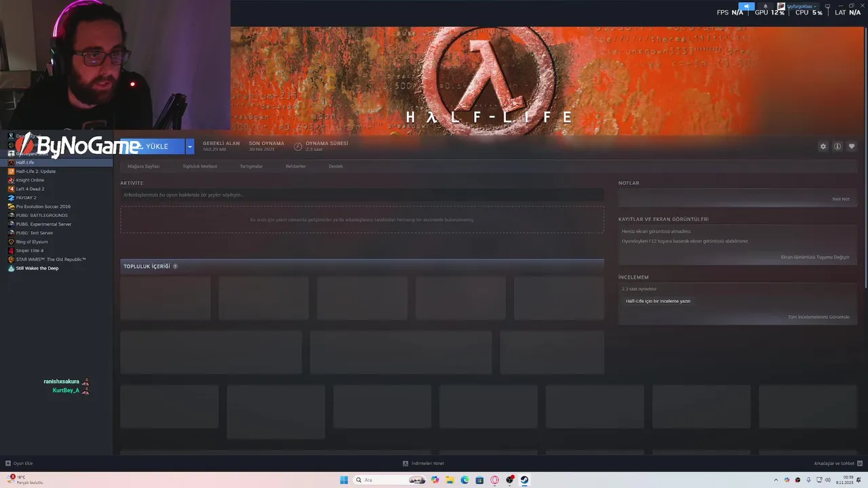Click the Sniper Elite 4 game icon
Screen dimensions: 868x488
11,251
